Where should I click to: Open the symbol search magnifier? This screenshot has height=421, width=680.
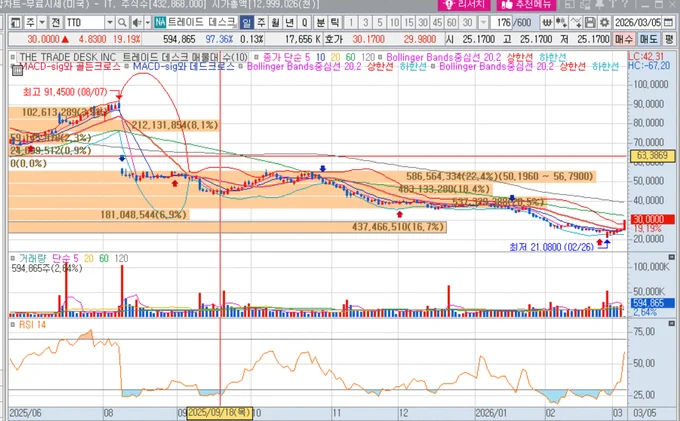tap(122, 22)
